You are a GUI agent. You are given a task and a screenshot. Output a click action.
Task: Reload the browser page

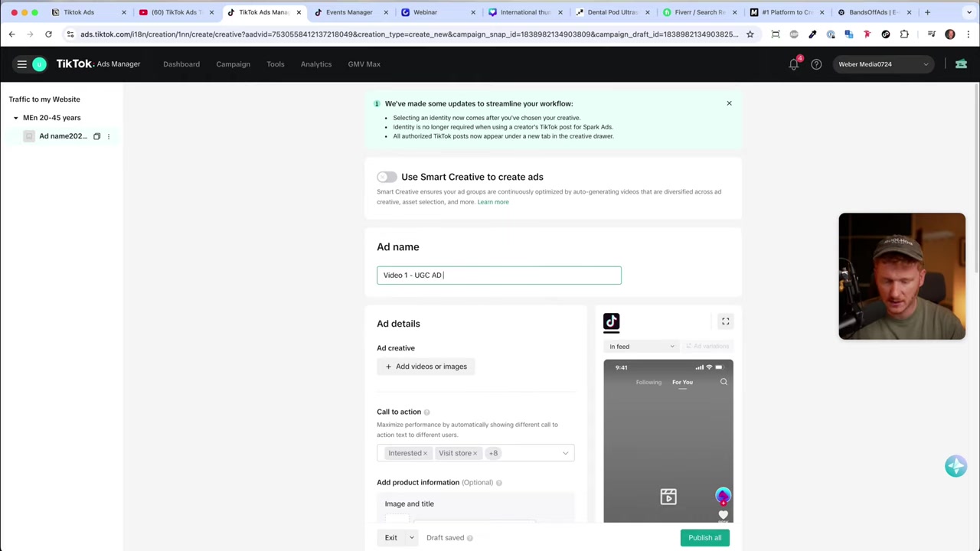click(48, 34)
